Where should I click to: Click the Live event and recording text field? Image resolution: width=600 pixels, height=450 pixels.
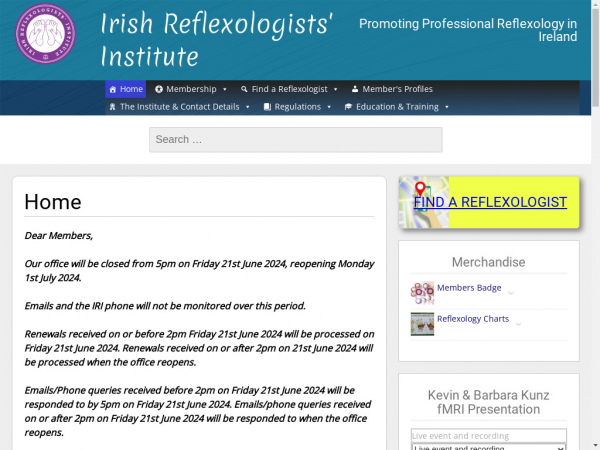pos(489,435)
